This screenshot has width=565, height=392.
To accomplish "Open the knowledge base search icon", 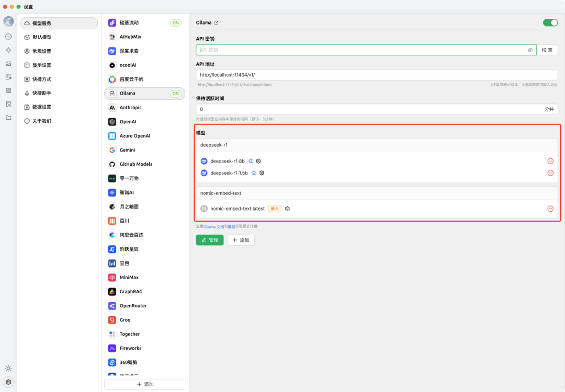I will (x=9, y=104).
